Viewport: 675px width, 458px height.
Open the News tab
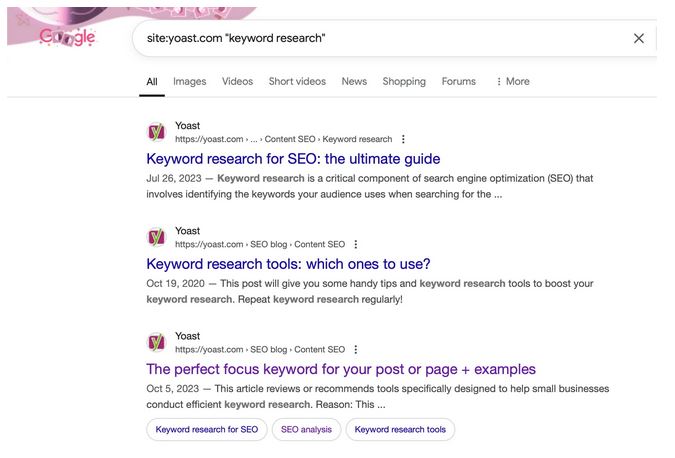tap(354, 81)
